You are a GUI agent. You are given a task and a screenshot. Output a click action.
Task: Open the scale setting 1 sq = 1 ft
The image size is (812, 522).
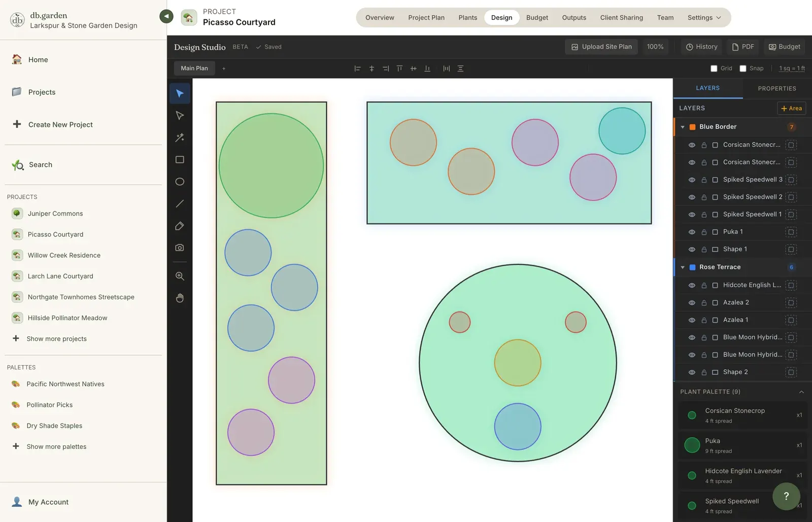click(x=792, y=68)
